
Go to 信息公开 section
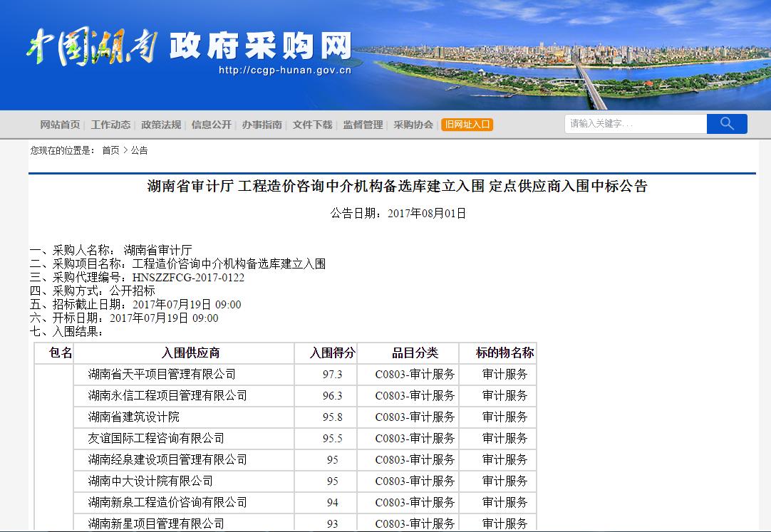pos(212,125)
